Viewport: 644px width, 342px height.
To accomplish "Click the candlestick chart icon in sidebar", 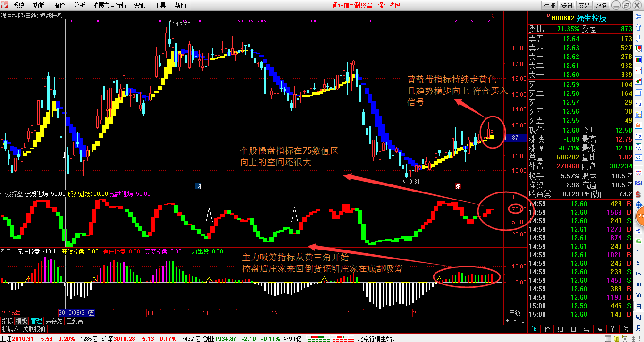I will click(x=638, y=81).
